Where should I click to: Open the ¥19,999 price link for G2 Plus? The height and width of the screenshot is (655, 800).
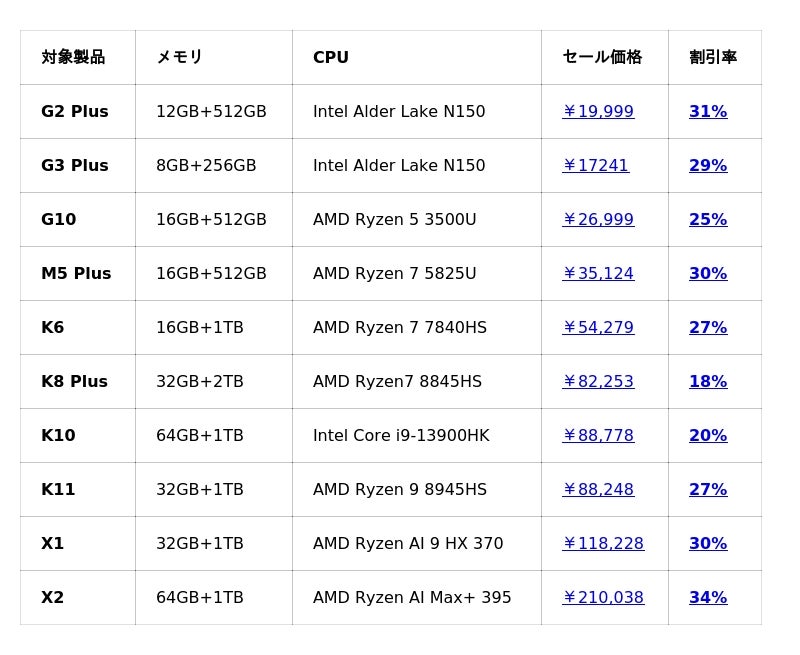pyautogui.click(x=598, y=112)
